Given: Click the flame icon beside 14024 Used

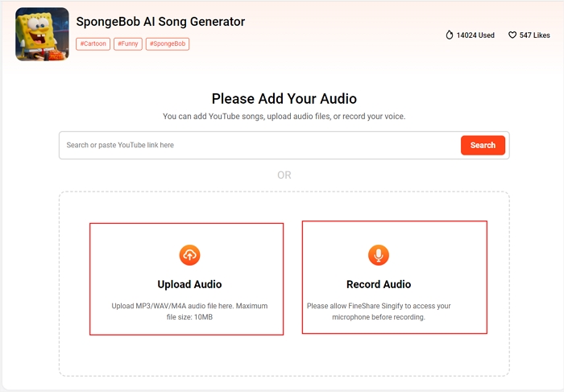Looking at the screenshot, I should [x=450, y=35].
